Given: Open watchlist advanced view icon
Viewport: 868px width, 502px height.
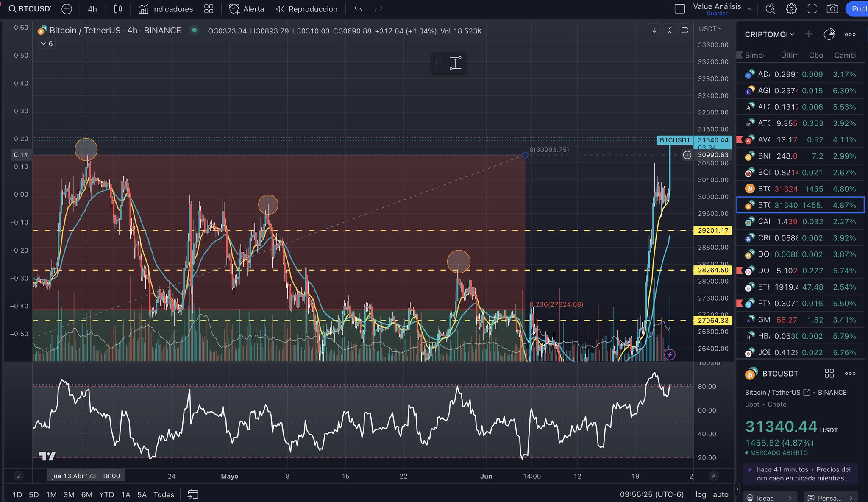Looking at the screenshot, I should tap(829, 34).
